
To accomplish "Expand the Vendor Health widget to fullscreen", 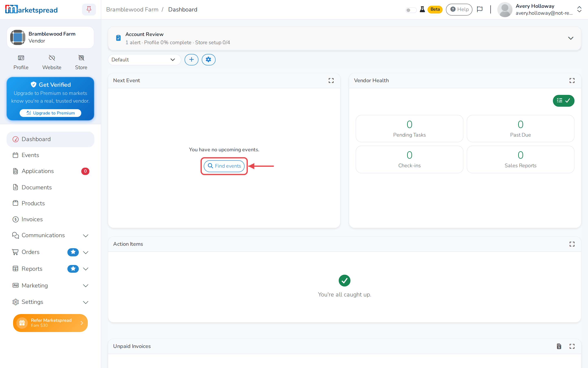I will point(572,81).
